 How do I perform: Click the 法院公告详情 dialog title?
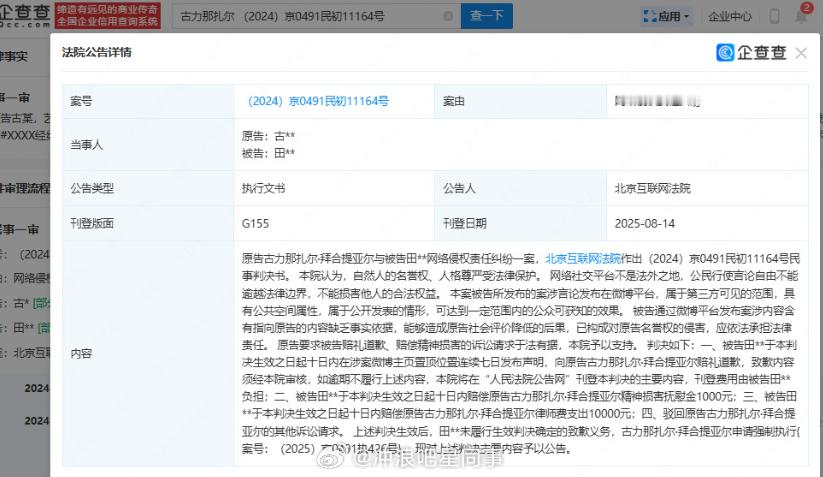point(97,52)
